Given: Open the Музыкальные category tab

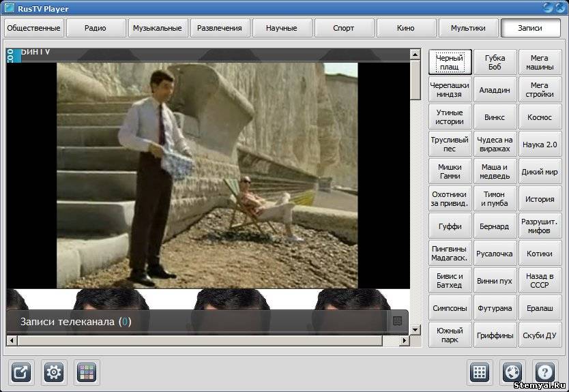Looking at the screenshot, I should coord(158,28).
